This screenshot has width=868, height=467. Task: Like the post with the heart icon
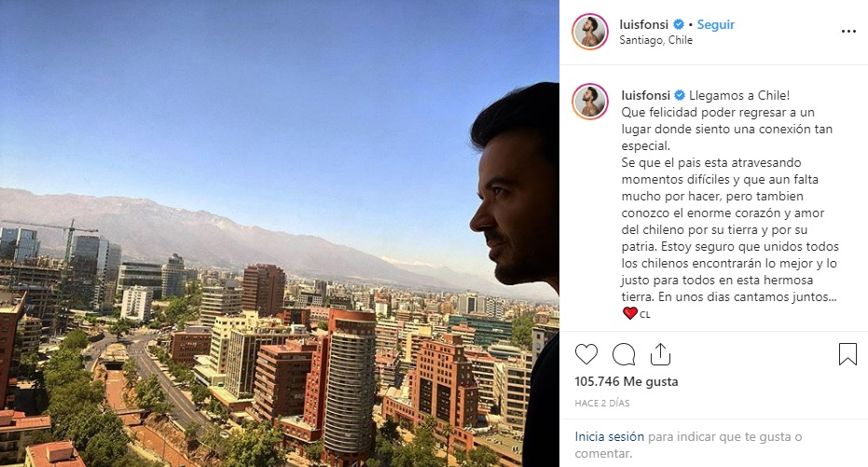point(586,354)
